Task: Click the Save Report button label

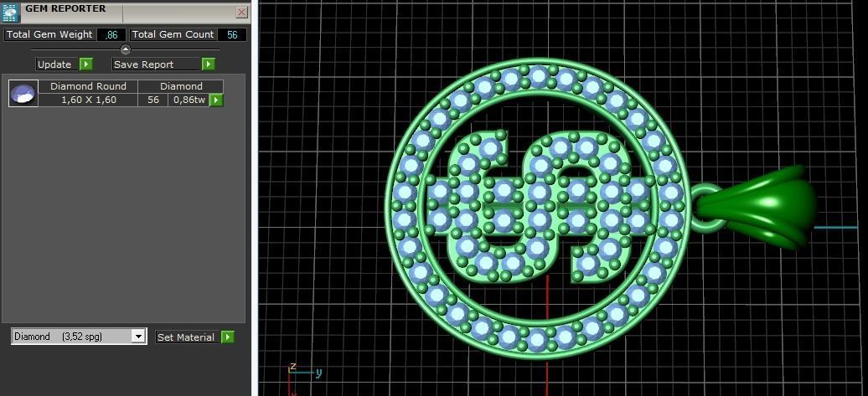Action: click(156, 64)
